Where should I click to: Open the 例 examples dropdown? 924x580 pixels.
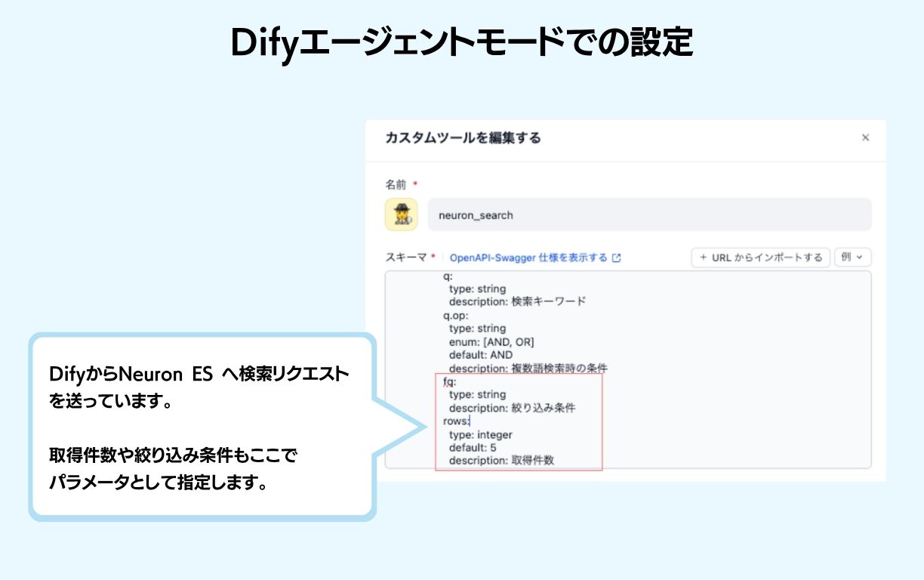click(853, 258)
